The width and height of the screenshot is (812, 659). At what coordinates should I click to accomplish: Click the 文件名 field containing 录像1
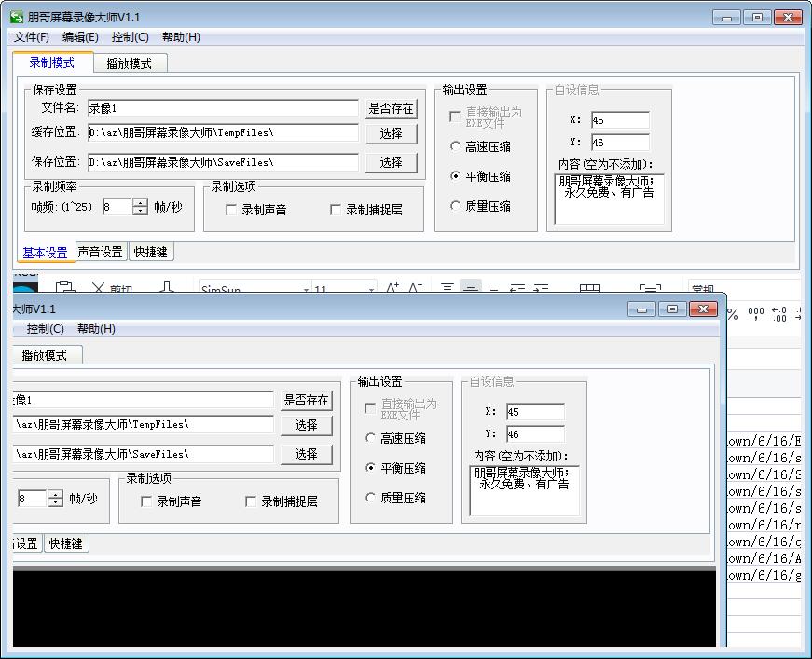point(223,108)
